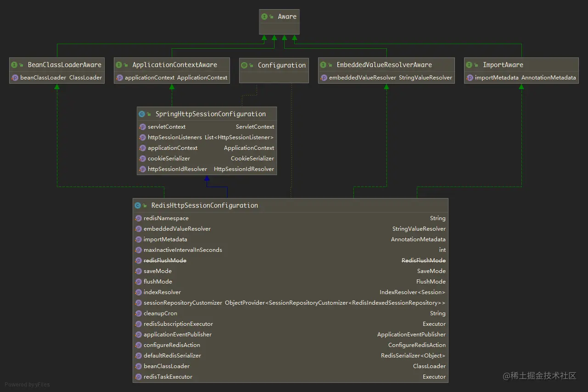Click the int type of maxInactiveIntervalInSeconds
The height and width of the screenshot is (392, 588).
(442, 250)
